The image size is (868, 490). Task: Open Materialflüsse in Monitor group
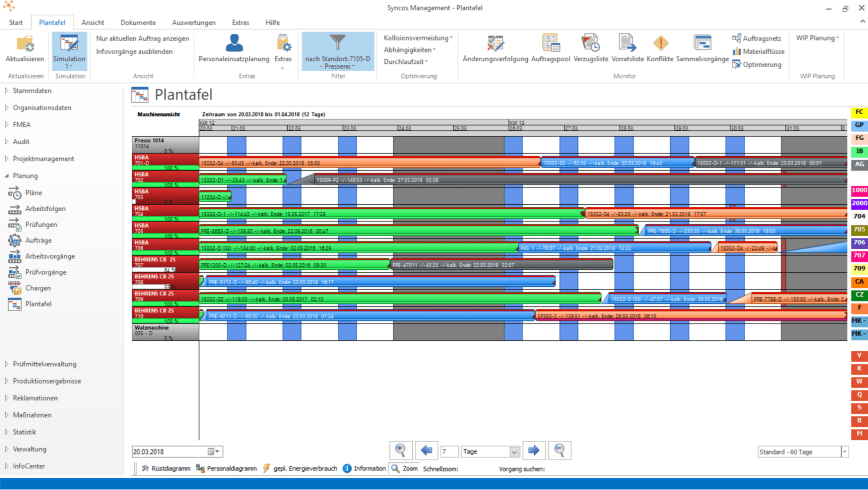tap(758, 51)
